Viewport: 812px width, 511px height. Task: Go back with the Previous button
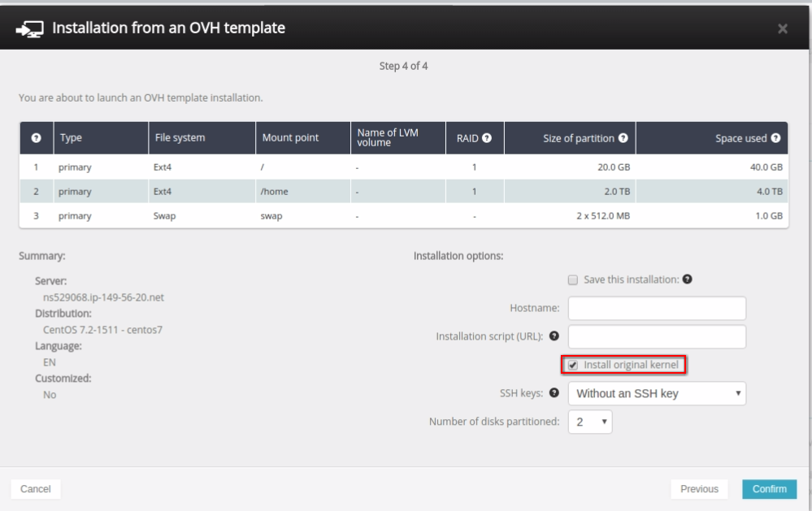point(699,489)
